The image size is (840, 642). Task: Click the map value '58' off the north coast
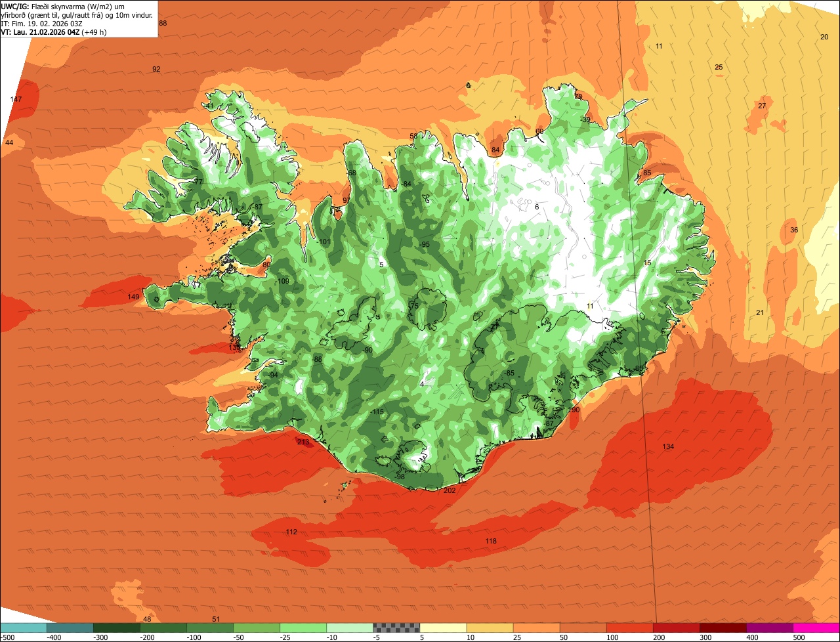[413, 136]
